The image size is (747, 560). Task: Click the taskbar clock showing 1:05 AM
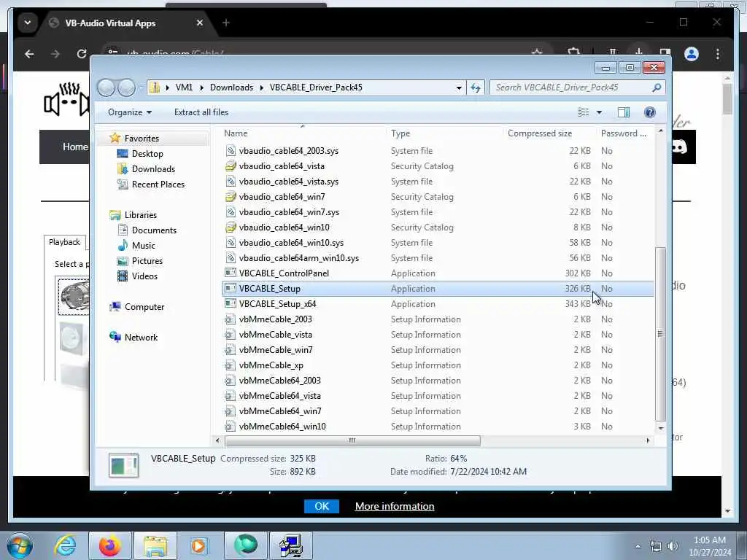(709, 540)
